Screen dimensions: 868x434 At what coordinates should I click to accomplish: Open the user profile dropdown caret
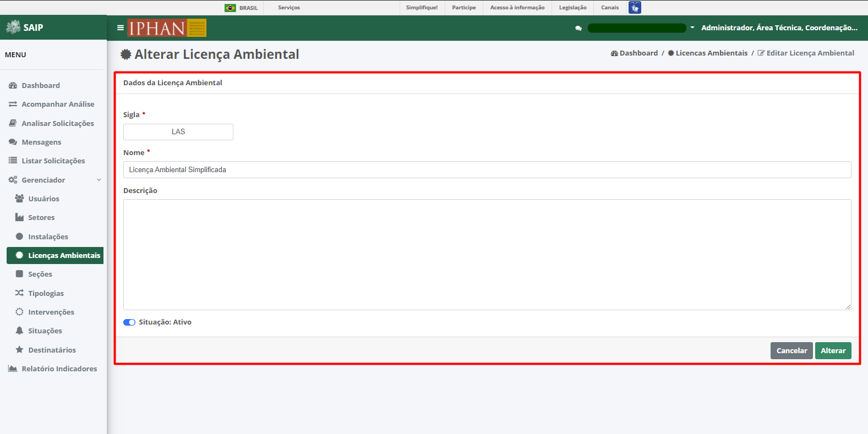pos(692,28)
